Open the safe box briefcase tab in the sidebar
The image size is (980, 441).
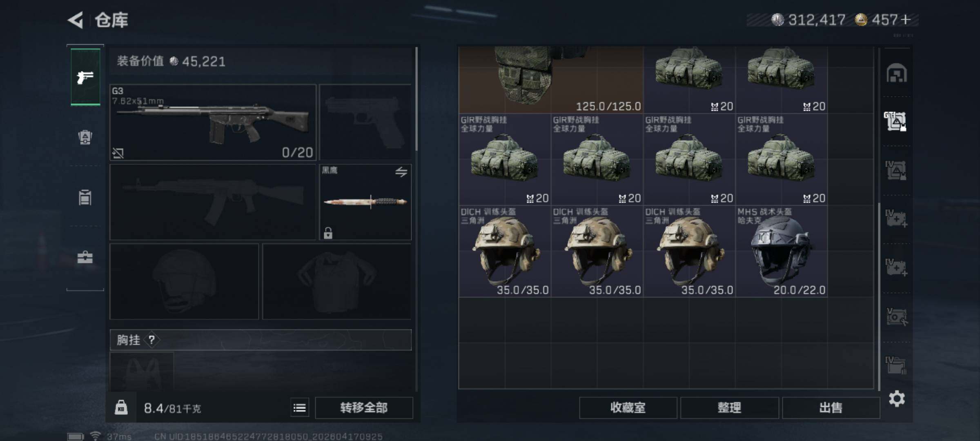coord(85,257)
